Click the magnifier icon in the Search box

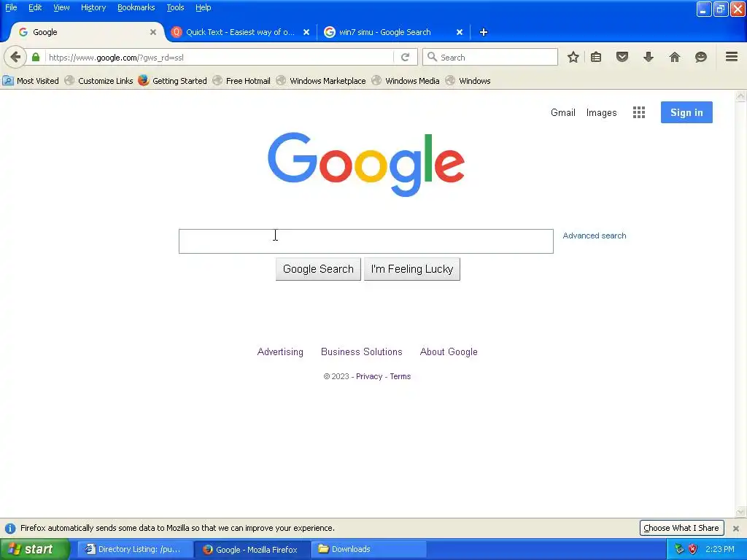(x=432, y=57)
